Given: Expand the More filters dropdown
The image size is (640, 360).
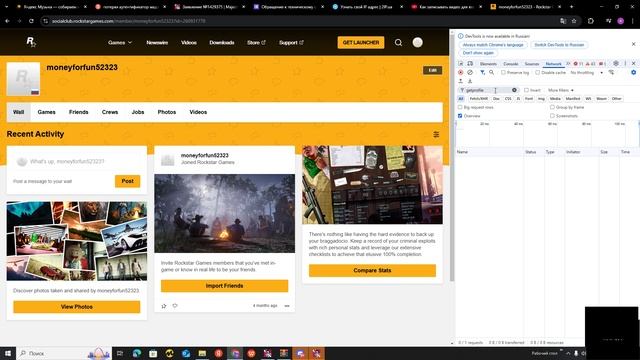Looking at the screenshot, I should (560, 90).
